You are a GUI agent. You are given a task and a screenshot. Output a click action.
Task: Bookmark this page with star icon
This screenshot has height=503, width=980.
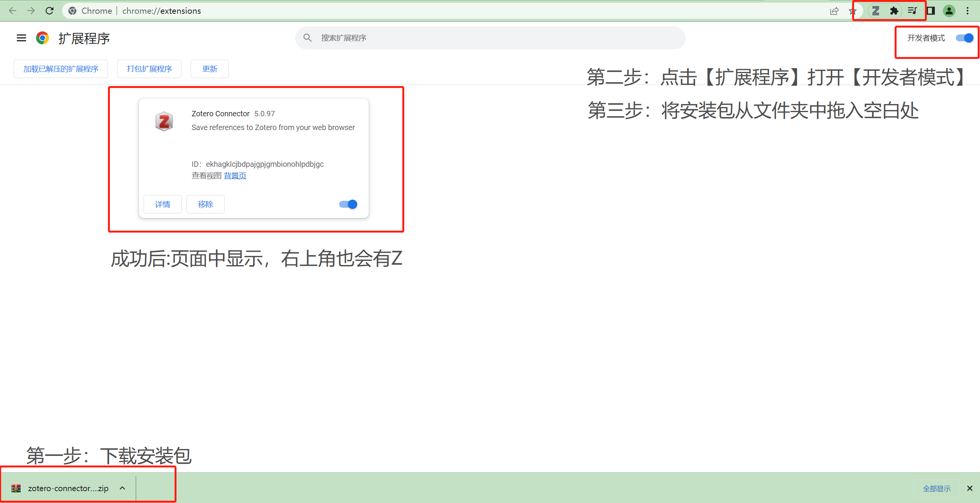tap(853, 11)
